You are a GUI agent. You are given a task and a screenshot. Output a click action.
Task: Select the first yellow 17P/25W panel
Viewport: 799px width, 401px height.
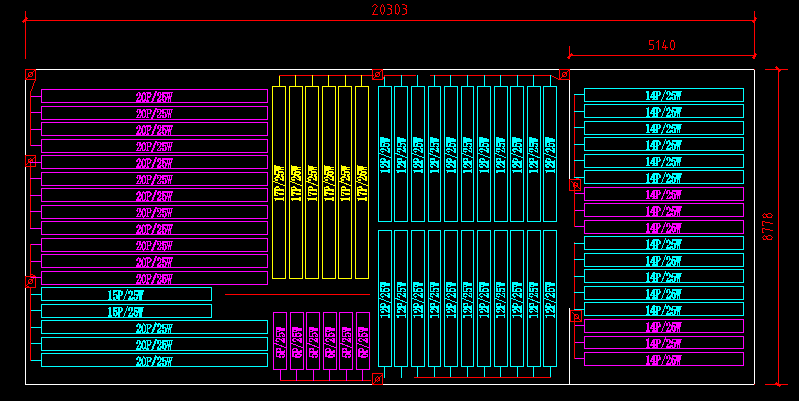(x=279, y=182)
